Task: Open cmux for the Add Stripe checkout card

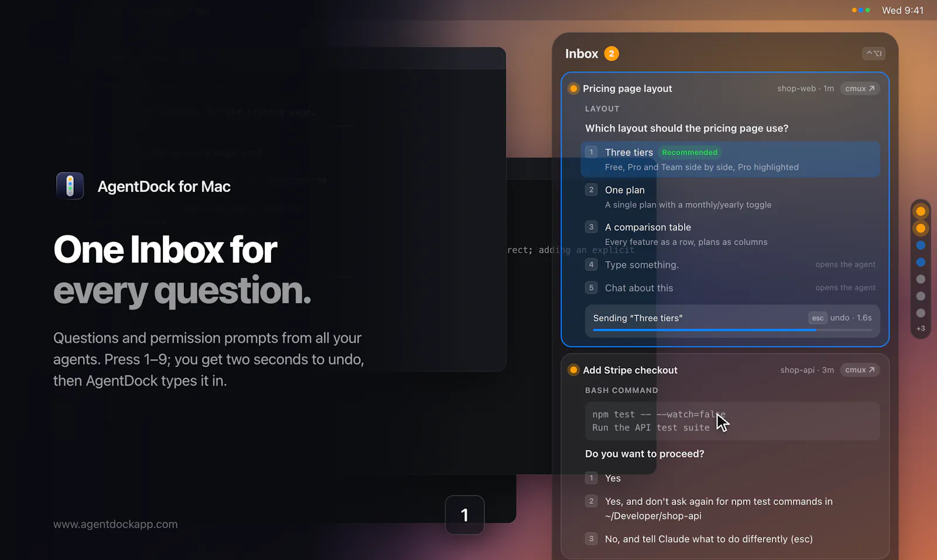Action: click(860, 370)
